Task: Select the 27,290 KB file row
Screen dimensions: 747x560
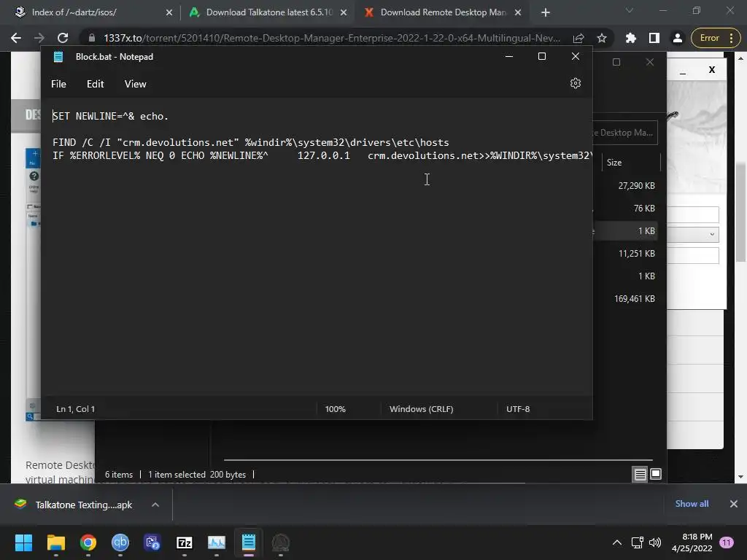Action: [625, 186]
